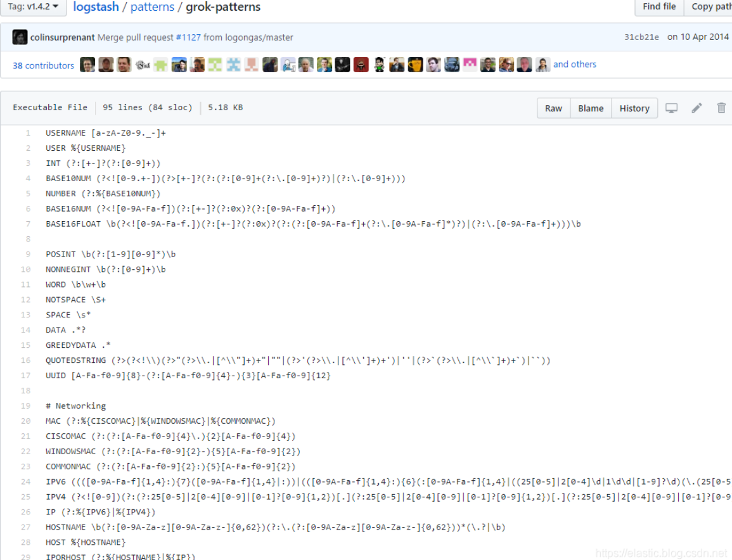Open the red background contributor avatar
The width and height of the screenshot is (732, 560).
[361, 65]
